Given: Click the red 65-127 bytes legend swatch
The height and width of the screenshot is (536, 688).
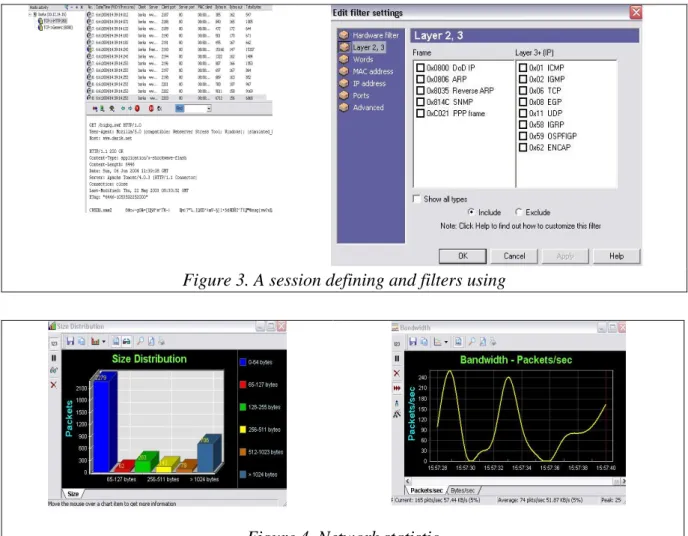Looking at the screenshot, I should (x=243, y=385).
